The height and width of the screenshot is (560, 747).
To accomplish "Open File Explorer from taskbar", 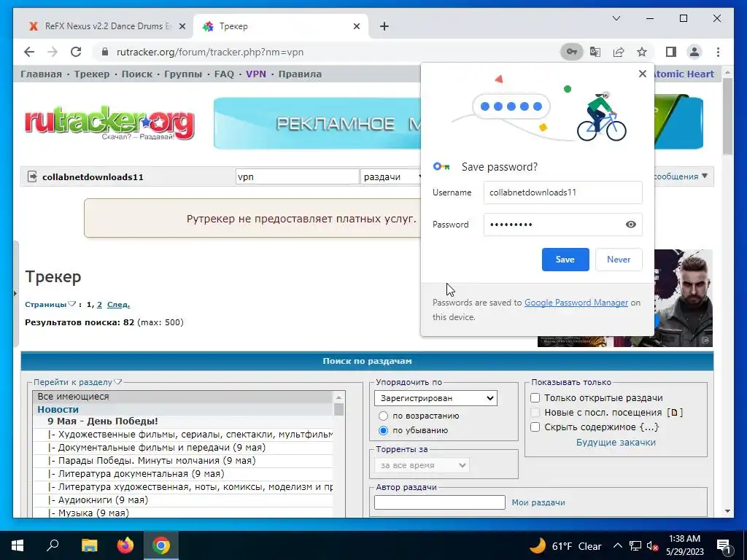I will pyautogui.click(x=89, y=545).
